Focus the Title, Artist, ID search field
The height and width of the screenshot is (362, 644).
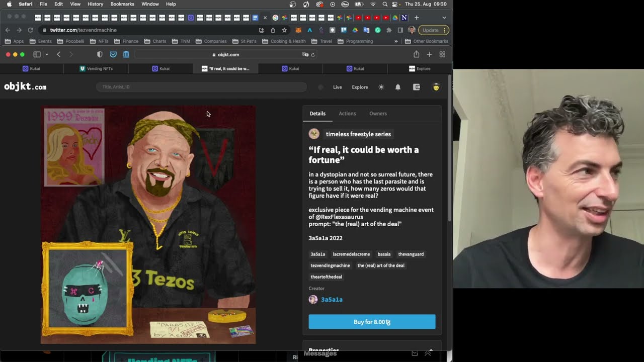[201, 87]
